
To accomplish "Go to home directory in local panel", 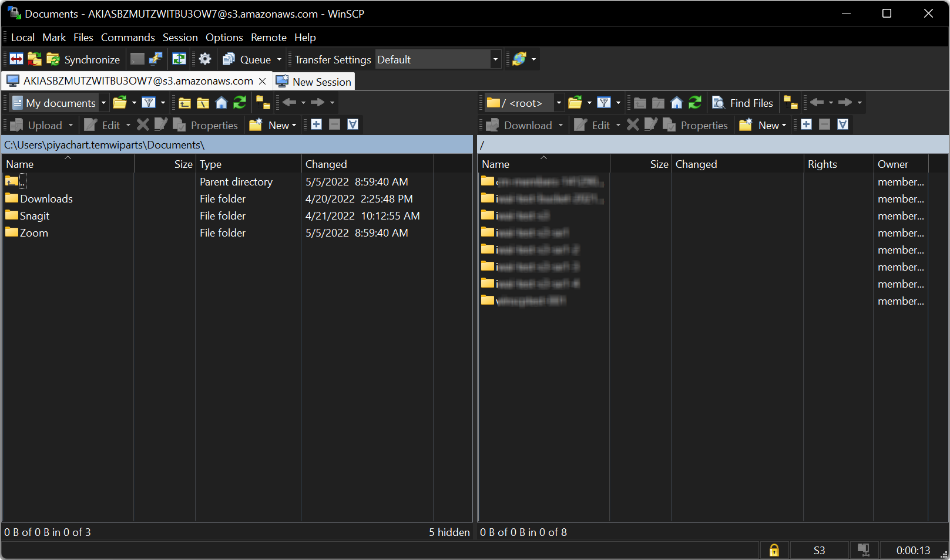I will (221, 103).
